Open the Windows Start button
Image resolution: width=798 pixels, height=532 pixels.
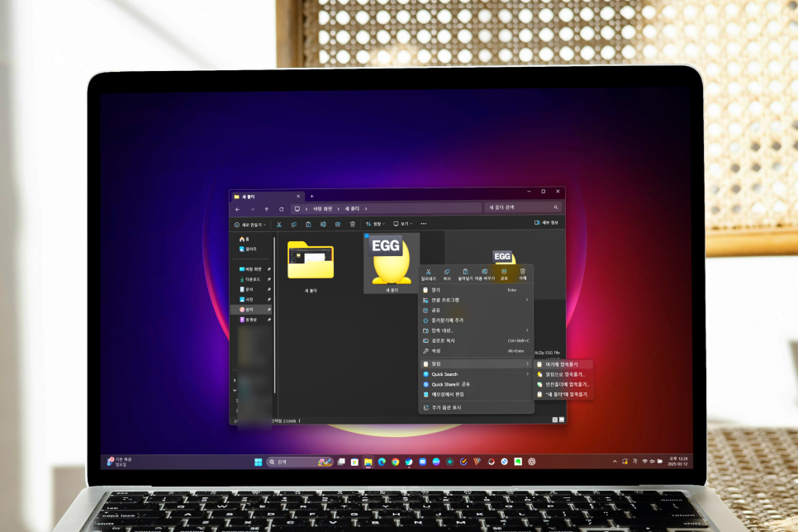tap(259, 462)
